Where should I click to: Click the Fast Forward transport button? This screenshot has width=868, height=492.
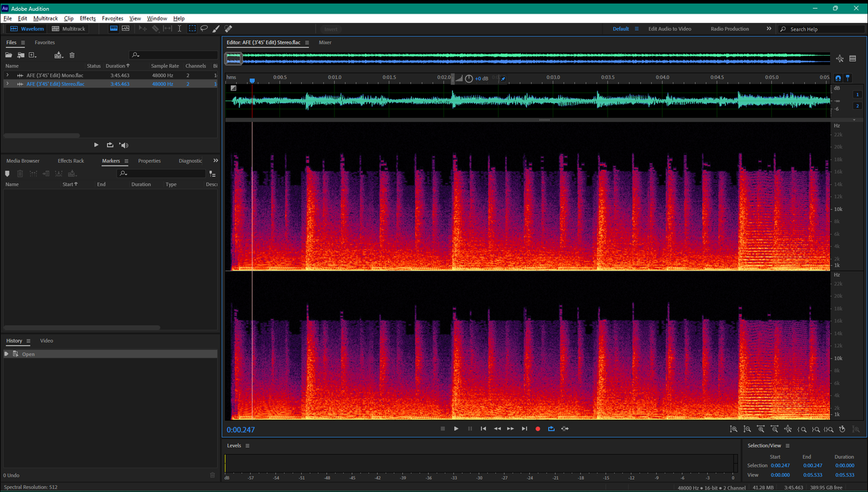pos(511,429)
